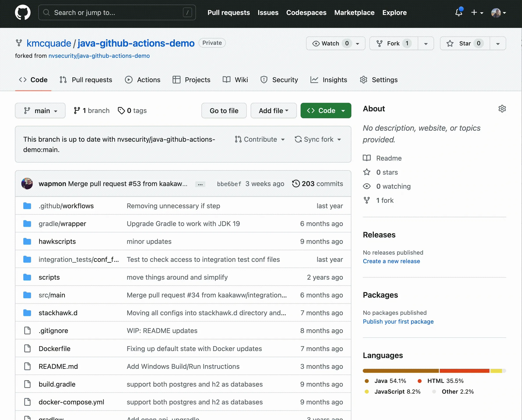Open the user avatar menu

point(498,13)
